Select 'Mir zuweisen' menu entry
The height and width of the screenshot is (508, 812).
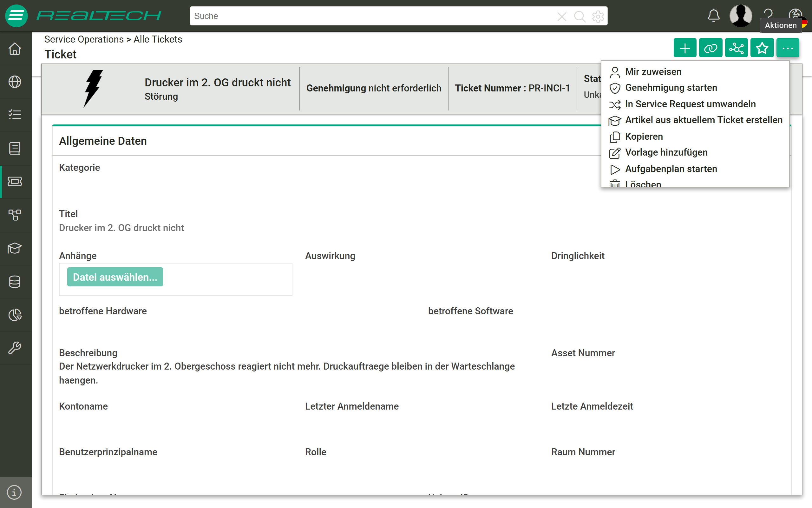click(x=695, y=71)
